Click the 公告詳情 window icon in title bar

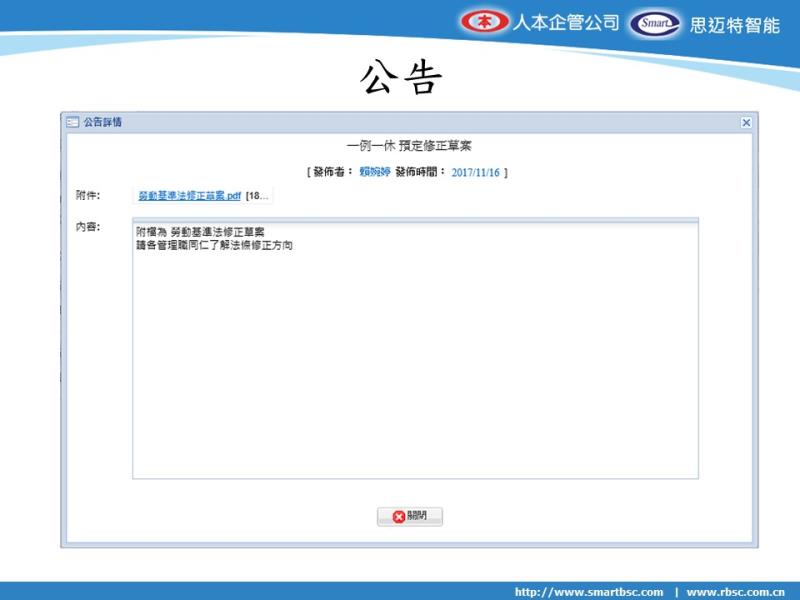pyautogui.click(x=72, y=122)
